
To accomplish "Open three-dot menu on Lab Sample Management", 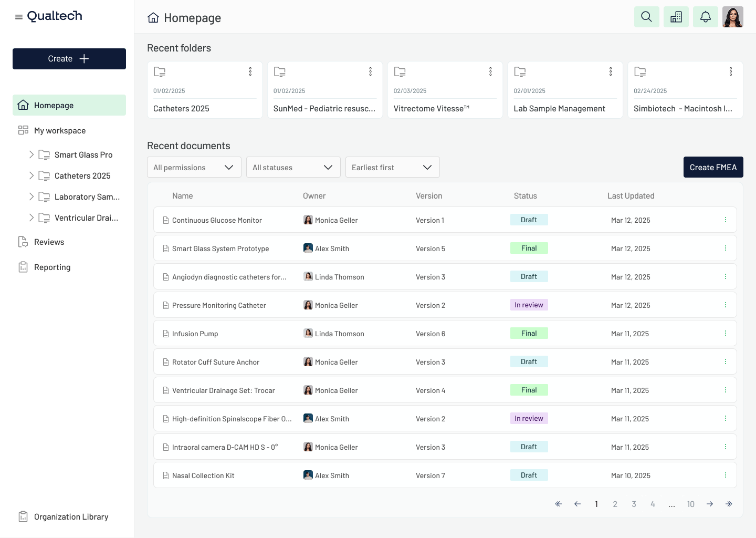I will (x=611, y=71).
